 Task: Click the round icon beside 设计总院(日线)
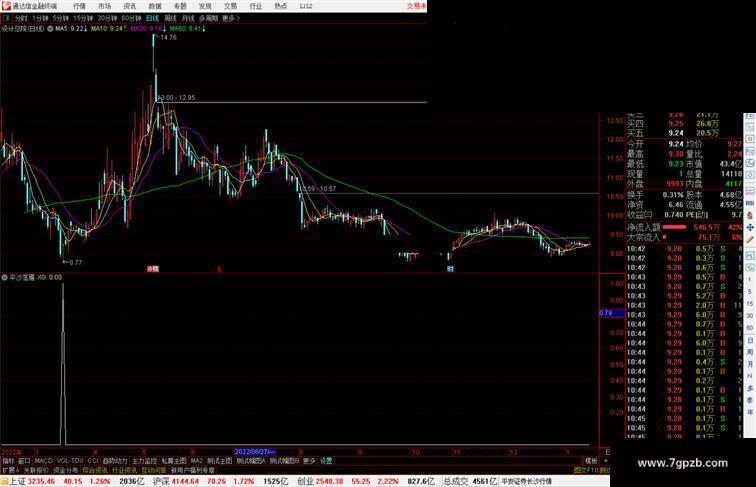click(x=50, y=29)
